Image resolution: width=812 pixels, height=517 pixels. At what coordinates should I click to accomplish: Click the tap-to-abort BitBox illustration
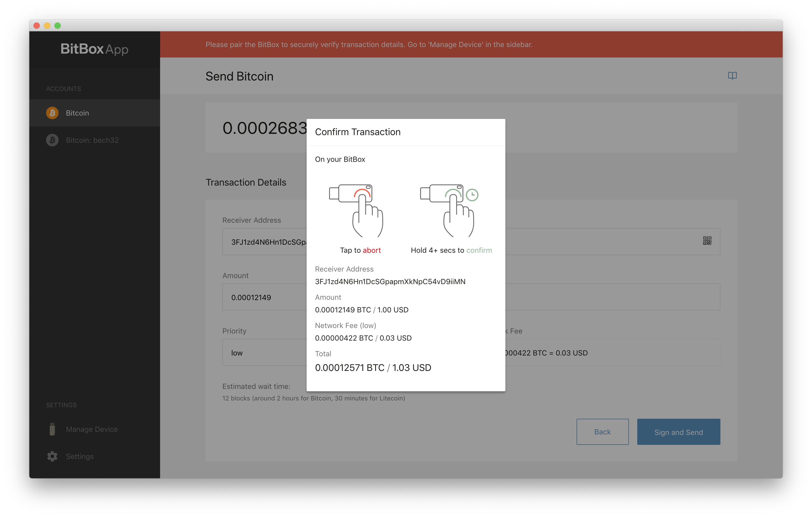(356, 211)
